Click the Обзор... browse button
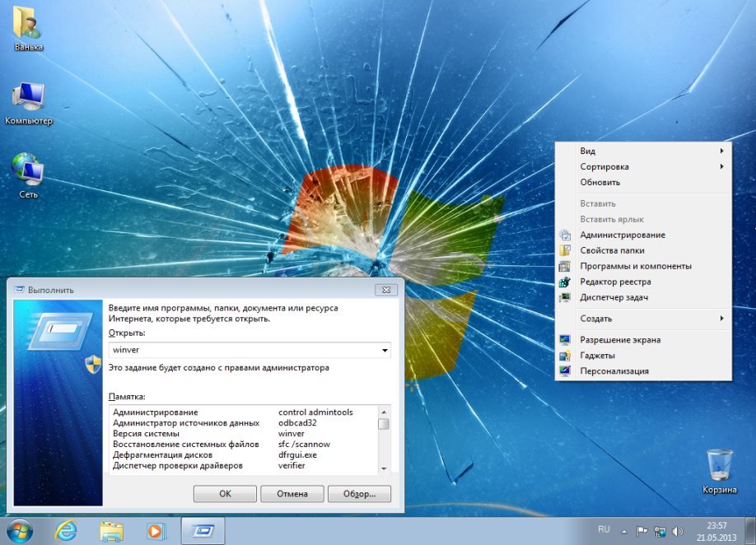Screen dimensions: 756x545 (359, 494)
